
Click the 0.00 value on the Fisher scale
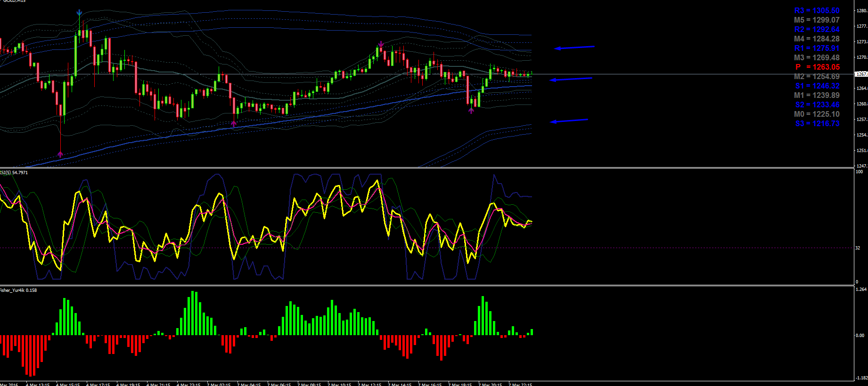(860, 336)
